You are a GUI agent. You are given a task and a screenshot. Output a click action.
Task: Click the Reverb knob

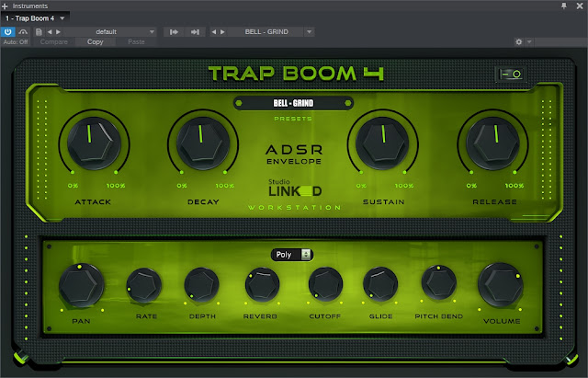(262, 285)
